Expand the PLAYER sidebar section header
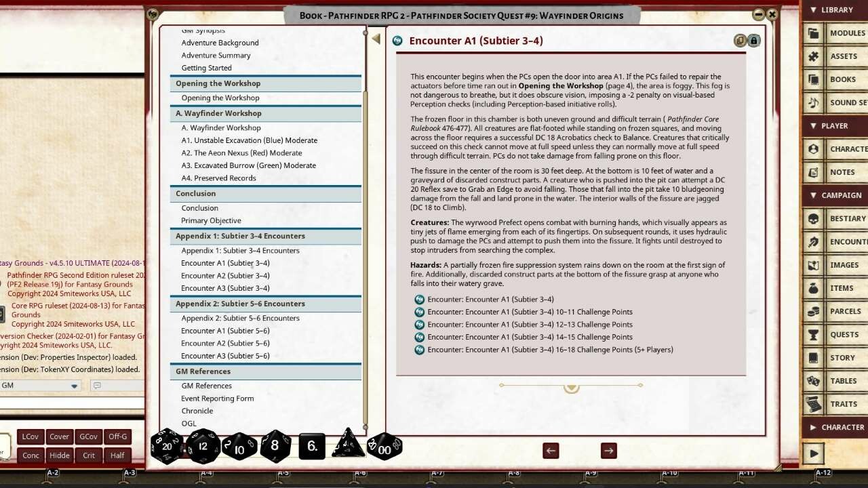This screenshot has width=868, height=488. coord(833,125)
